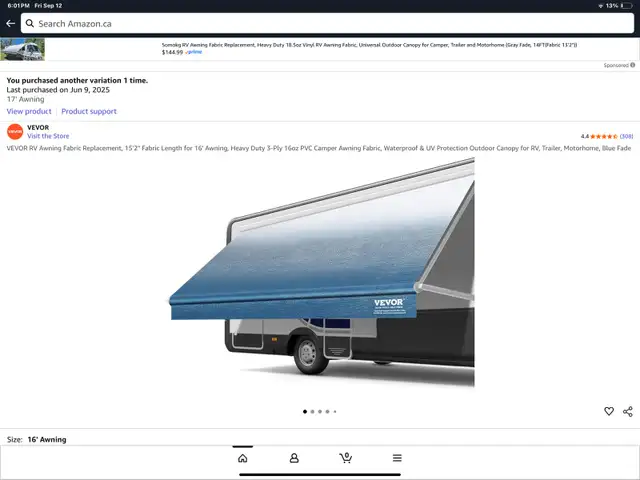Open the hamburger menu tab
This screenshot has height=480, width=640.
397,458
